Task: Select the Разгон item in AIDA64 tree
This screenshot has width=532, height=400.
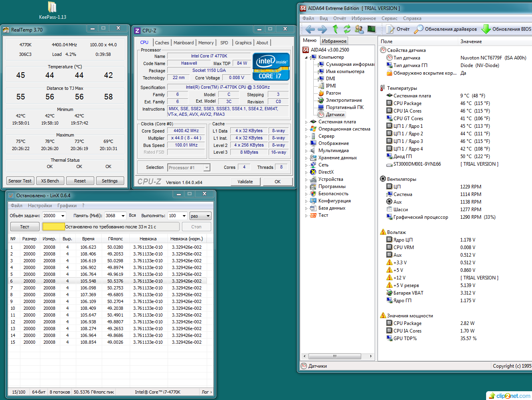Action: pyautogui.click(x=333, y=93)
